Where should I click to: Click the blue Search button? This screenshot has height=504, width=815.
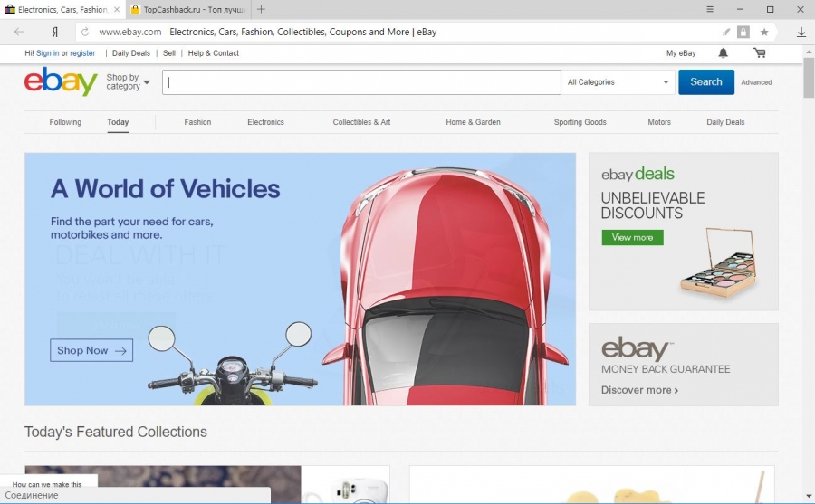(706, 82)
